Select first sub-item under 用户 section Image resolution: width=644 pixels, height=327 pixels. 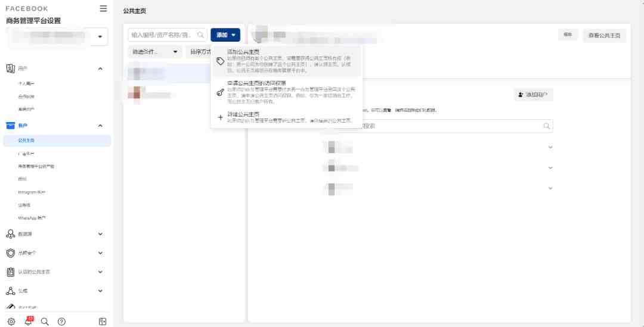tap(26, 84)
